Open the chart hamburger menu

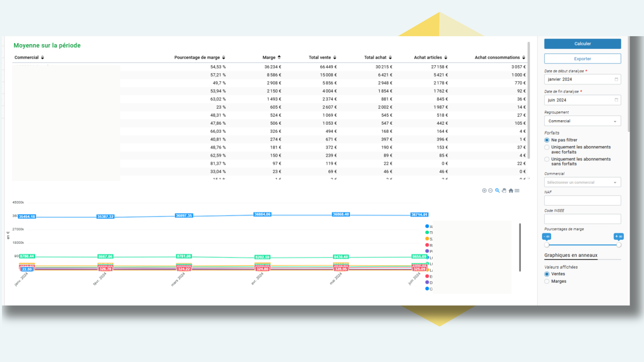517,190
